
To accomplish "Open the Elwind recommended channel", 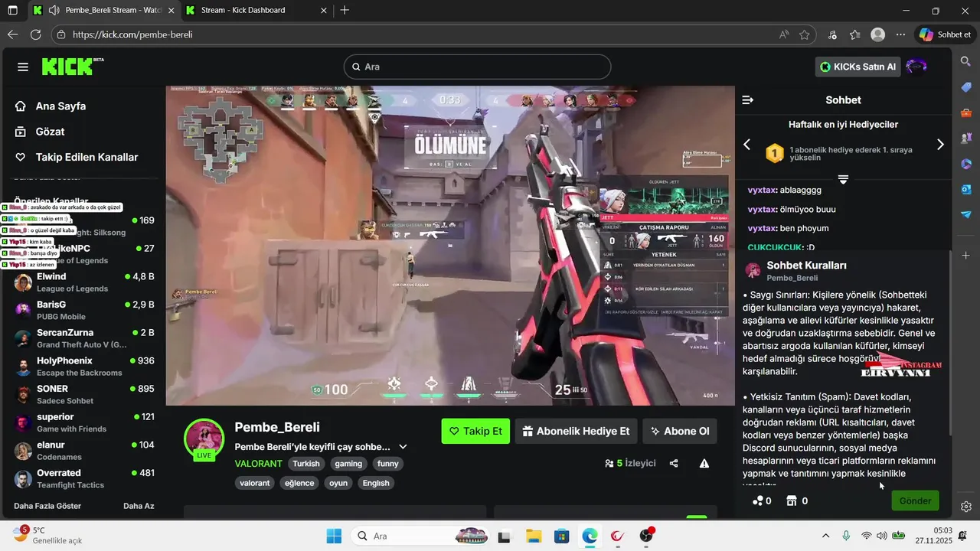I will (x=84, y=282).
